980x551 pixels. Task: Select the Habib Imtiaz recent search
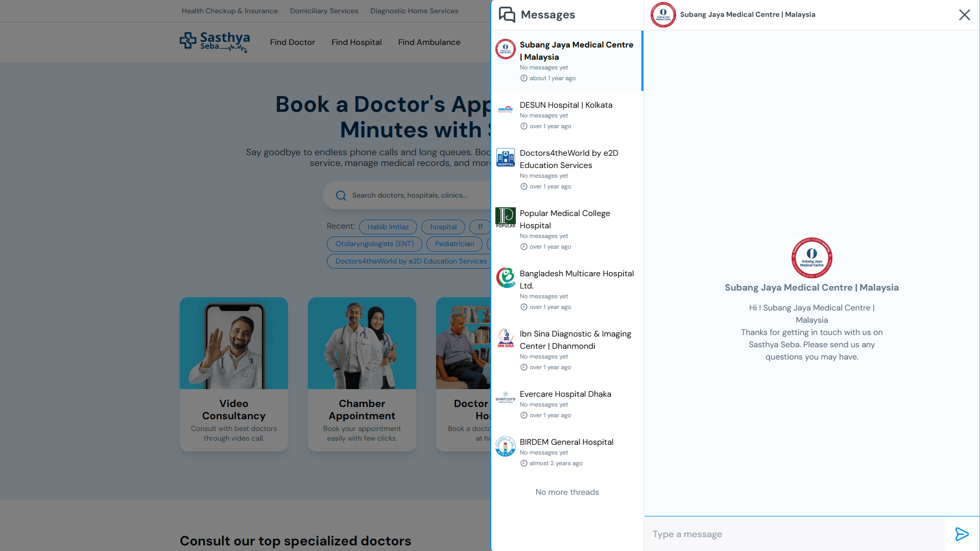click(x=388, y=227)
